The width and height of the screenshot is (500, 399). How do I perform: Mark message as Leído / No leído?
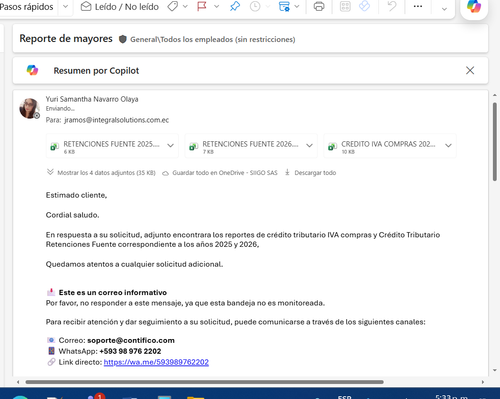(x=120, y=7)
